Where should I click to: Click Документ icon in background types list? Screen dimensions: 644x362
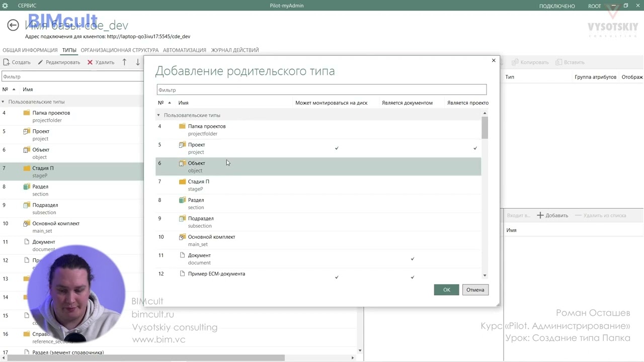coord(27,242)
